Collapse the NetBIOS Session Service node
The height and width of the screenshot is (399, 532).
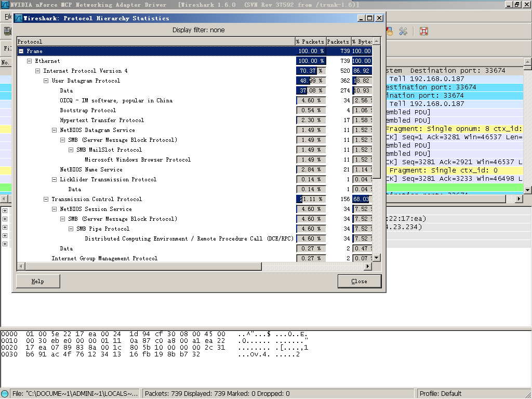pos(54,209)
